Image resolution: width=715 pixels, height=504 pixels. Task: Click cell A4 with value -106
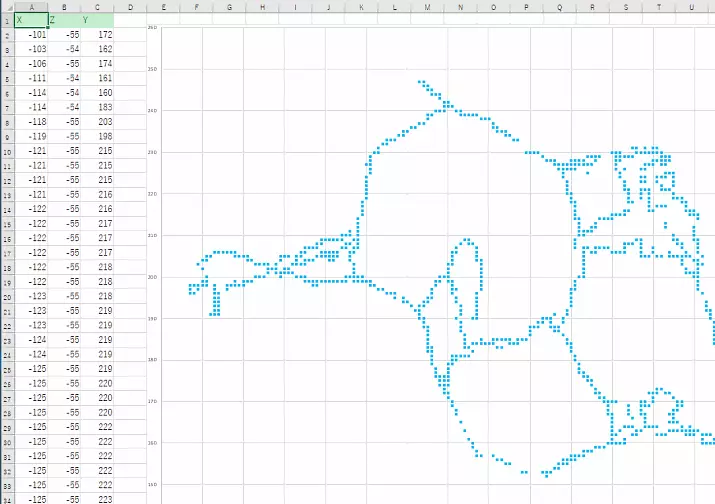point(31,64)
